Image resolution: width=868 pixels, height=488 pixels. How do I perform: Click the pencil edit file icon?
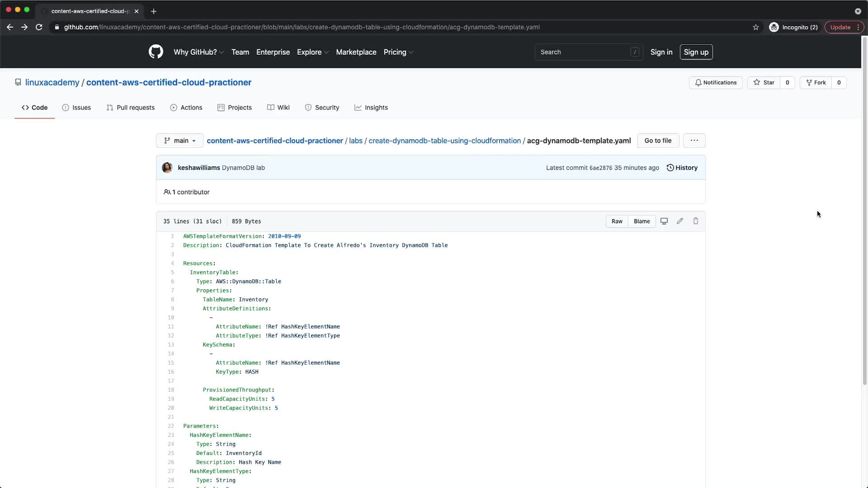click(x=679, y=221)
